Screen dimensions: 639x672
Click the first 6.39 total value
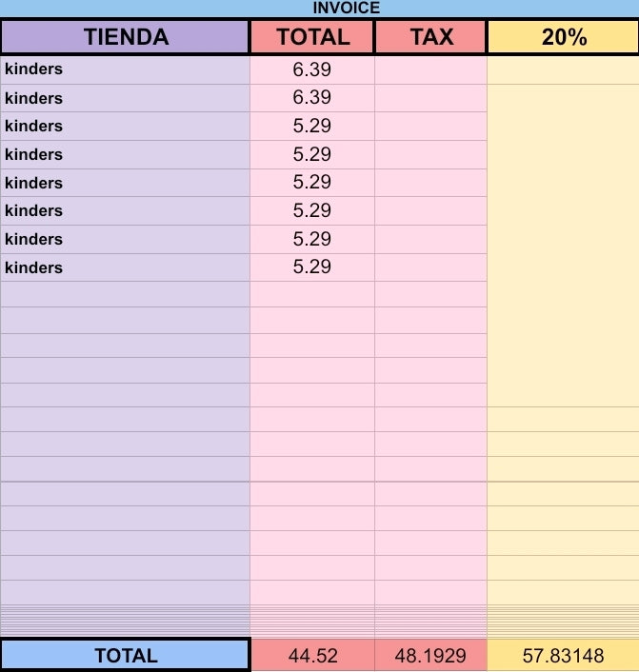[312, 69]
